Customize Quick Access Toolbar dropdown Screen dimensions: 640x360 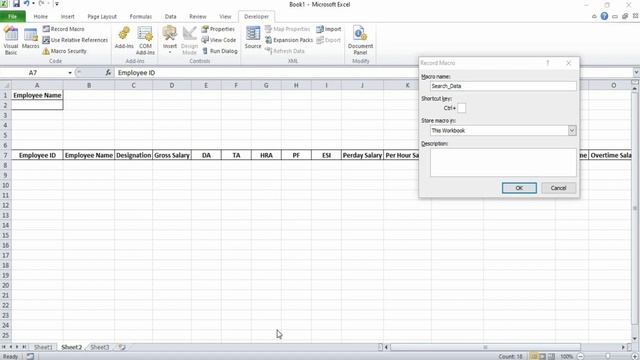click(x=56, y=4)
